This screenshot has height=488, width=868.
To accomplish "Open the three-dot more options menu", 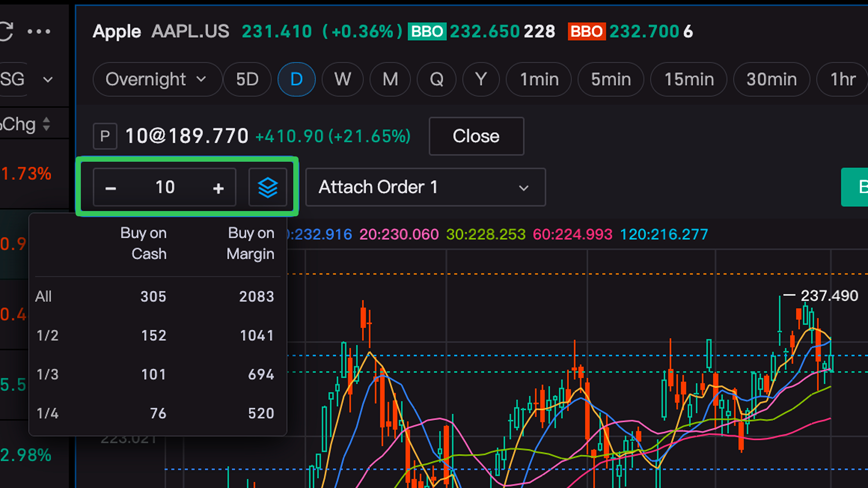I will [x=39, y=32].
